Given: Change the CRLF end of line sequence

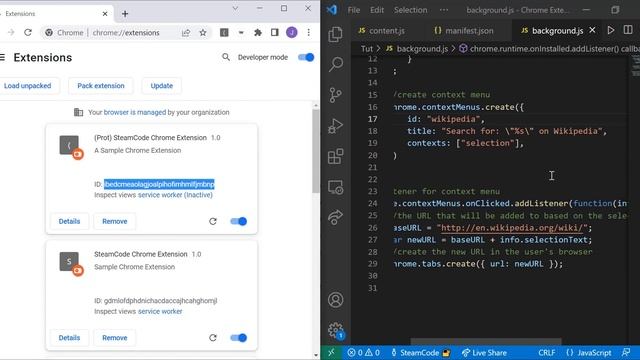Looking at the screenshot, I should point(546,353).
